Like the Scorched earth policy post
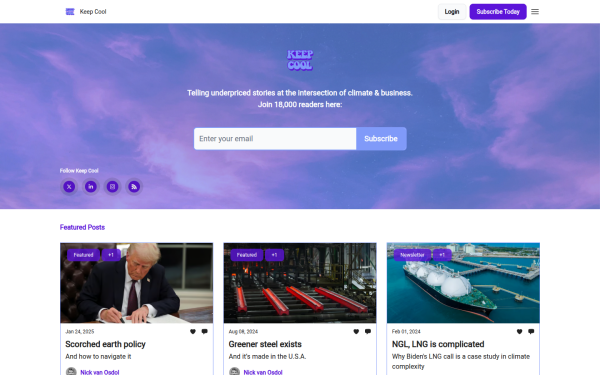Viewport: 600px width, 375px height. click(193, 331)
